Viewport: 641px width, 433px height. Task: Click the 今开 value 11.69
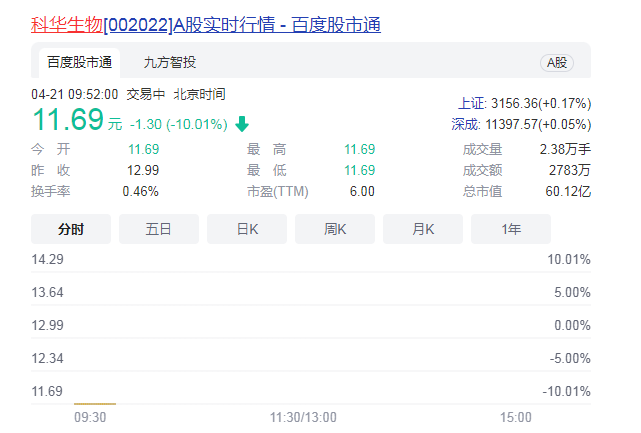pyautogui.click(x=143, y=149)
